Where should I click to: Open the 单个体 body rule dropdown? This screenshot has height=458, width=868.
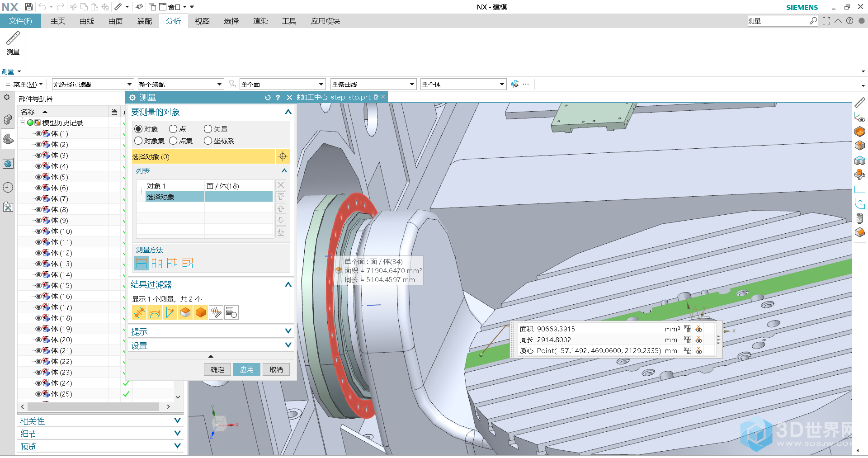pos(463,84)
